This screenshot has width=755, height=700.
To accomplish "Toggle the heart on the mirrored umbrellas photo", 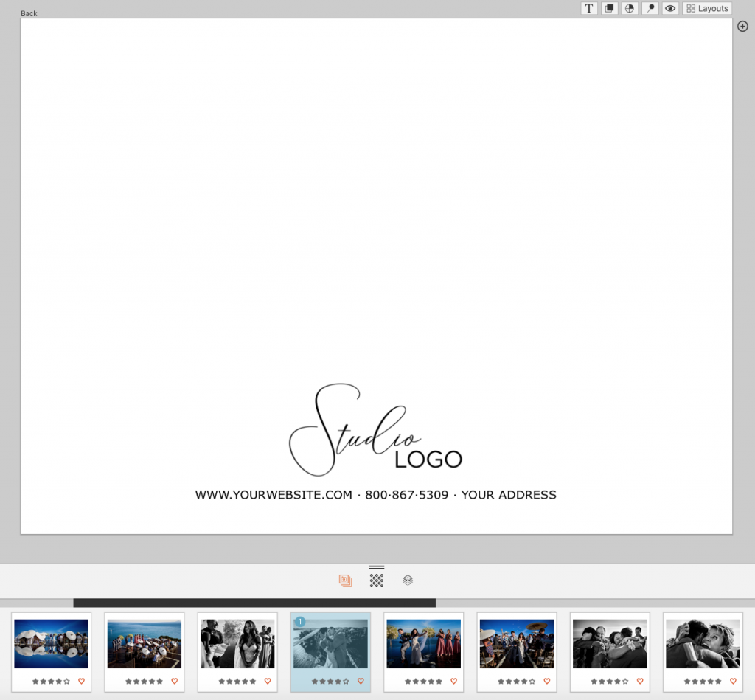I will 81,682.
